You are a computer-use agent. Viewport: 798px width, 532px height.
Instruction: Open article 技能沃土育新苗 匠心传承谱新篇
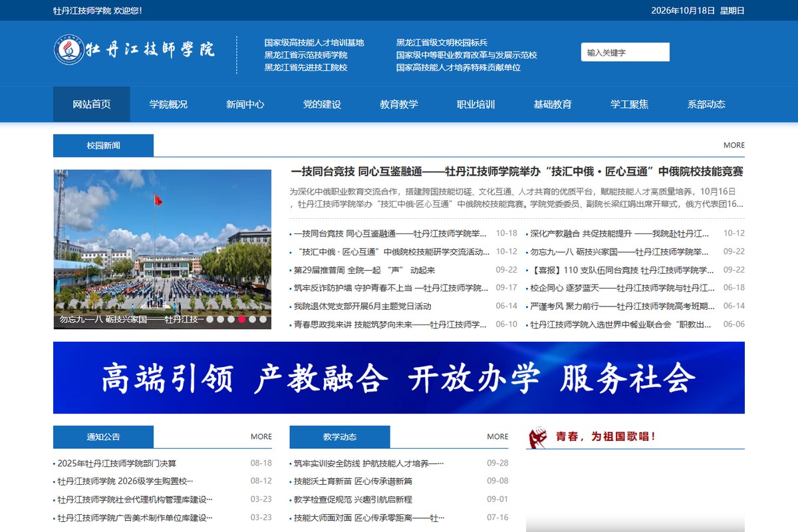[x=353, y=481]
